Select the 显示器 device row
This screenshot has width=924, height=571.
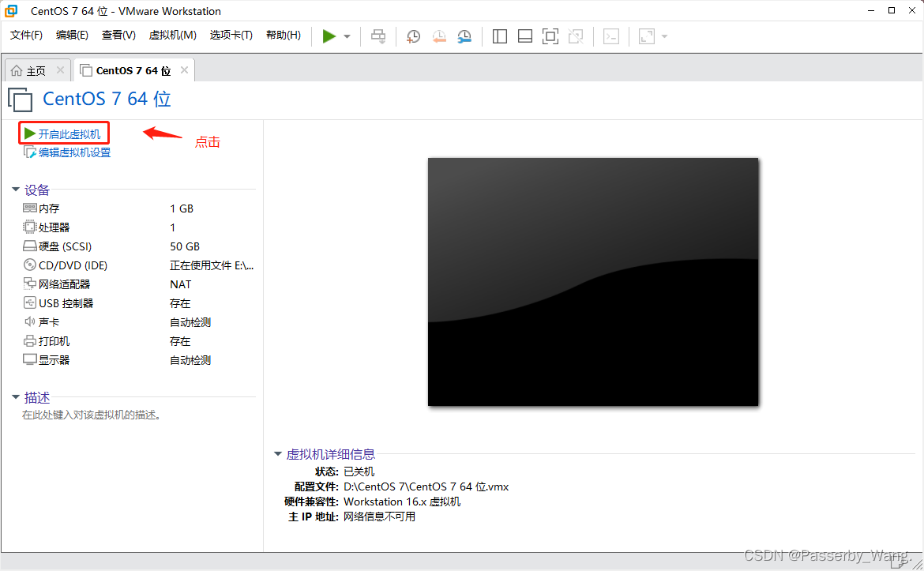pos(138,360)
